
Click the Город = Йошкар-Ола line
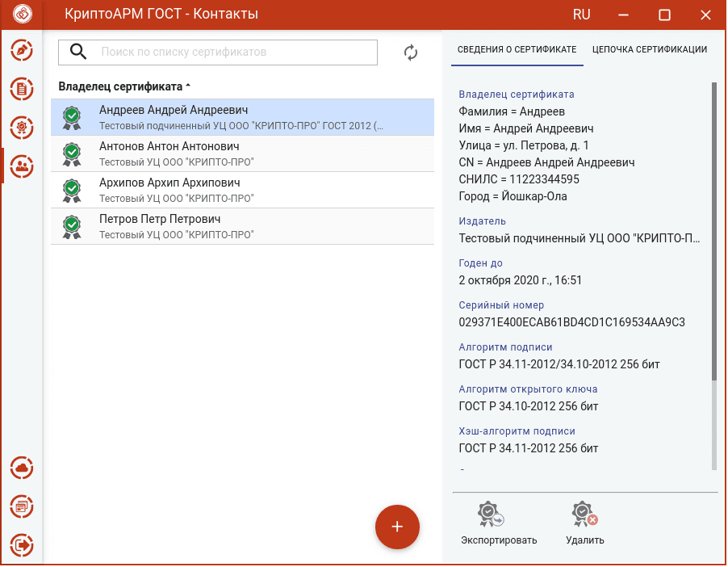coord(513,196)
